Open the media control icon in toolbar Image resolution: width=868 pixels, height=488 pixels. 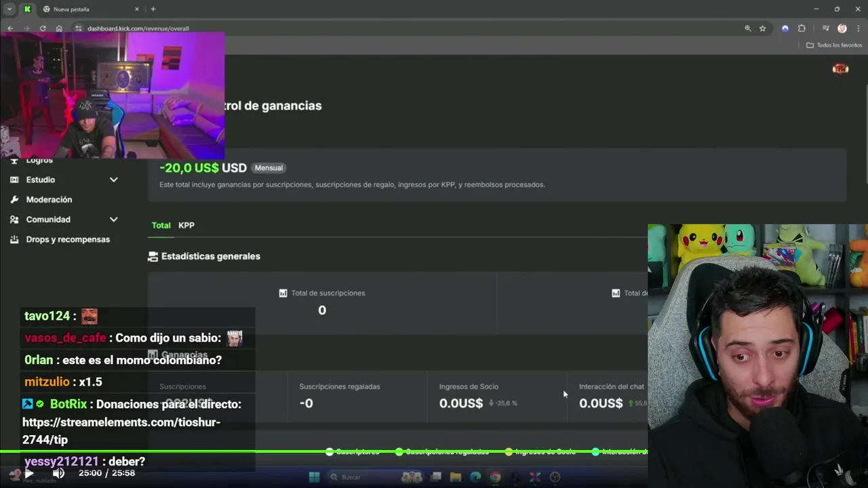pos(825,28)
